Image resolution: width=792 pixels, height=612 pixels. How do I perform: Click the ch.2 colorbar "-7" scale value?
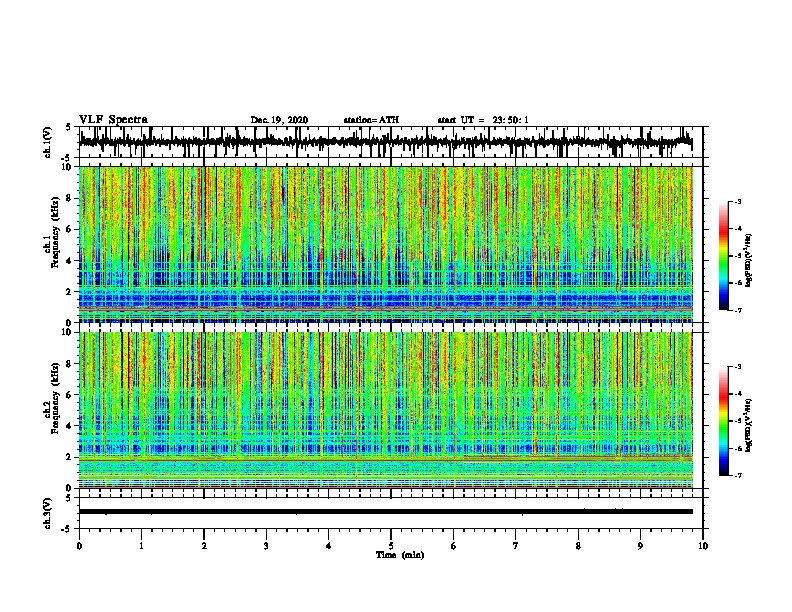(x=738, y=475)
